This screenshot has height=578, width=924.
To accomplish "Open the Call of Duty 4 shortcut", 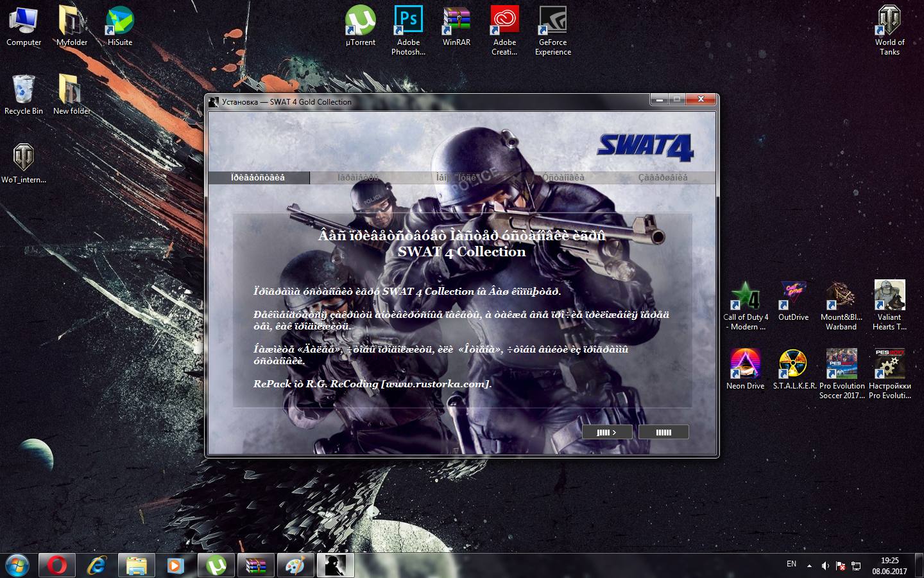I will point(745,296).
